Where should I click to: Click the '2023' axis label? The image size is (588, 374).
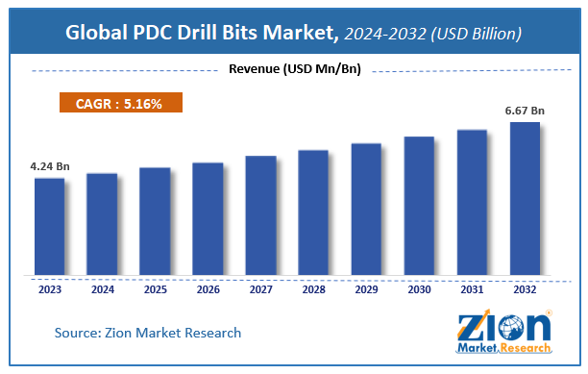pyautogui.click(x=50, y=289)
